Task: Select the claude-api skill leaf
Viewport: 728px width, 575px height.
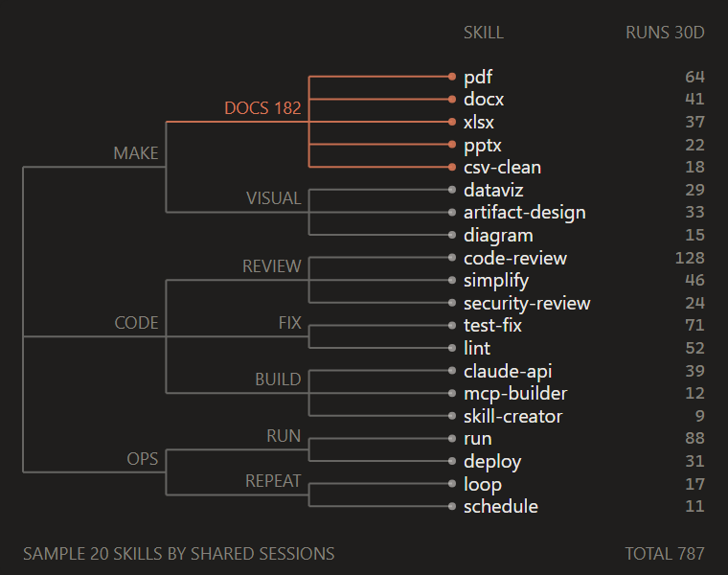Action: [x=508, y=371]
